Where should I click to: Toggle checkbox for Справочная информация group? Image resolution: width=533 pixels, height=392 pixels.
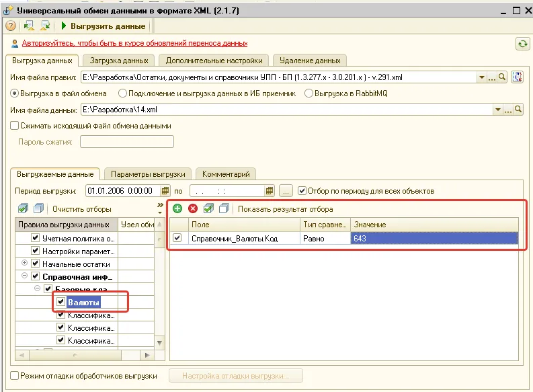[35, 276]
